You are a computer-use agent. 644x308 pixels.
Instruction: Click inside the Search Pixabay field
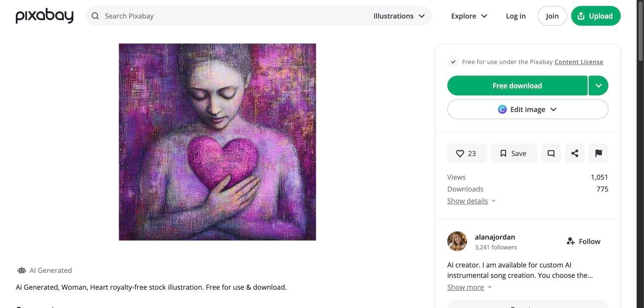198,15
